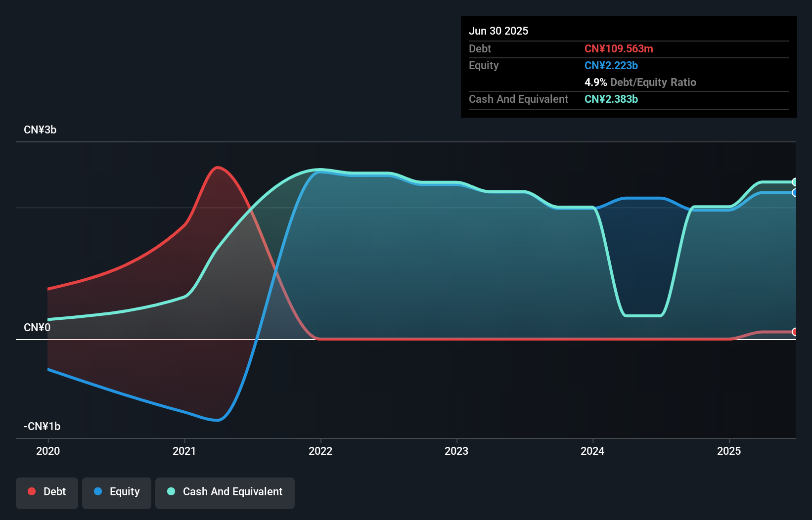Click the teal Cash And Equivalent legend dot
812x520 pixels.
[x=171, y=491]
